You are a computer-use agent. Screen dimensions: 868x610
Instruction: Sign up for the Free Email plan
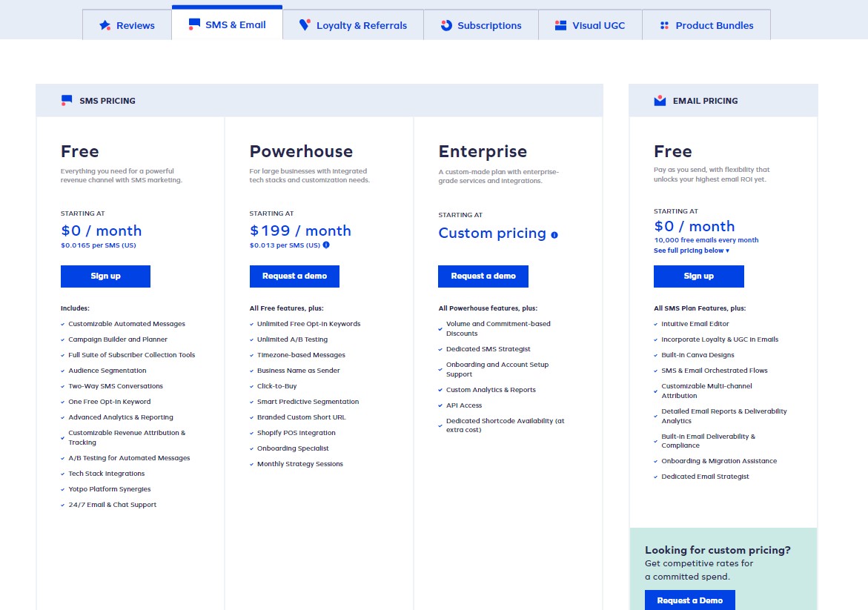pyautogui.click(x=698, y=276)
